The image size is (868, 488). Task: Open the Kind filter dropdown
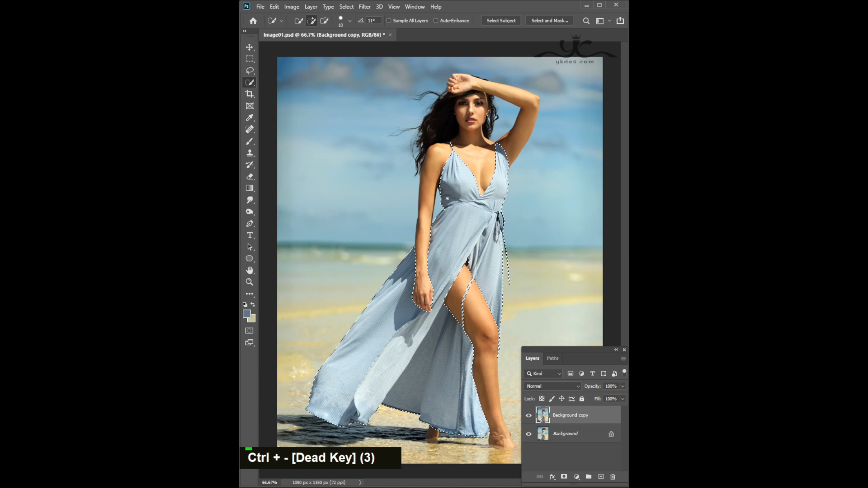(x=543, y=373)
